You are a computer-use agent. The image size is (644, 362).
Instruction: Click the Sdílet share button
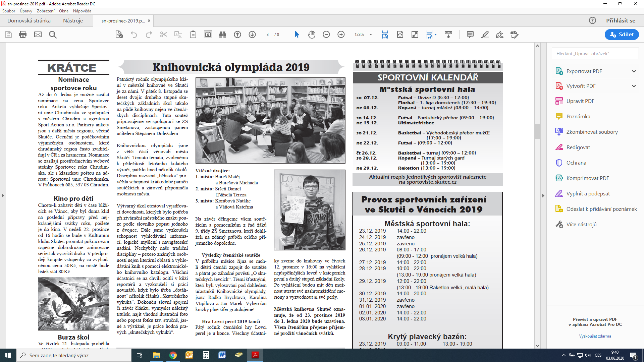(x=622, y=35)
